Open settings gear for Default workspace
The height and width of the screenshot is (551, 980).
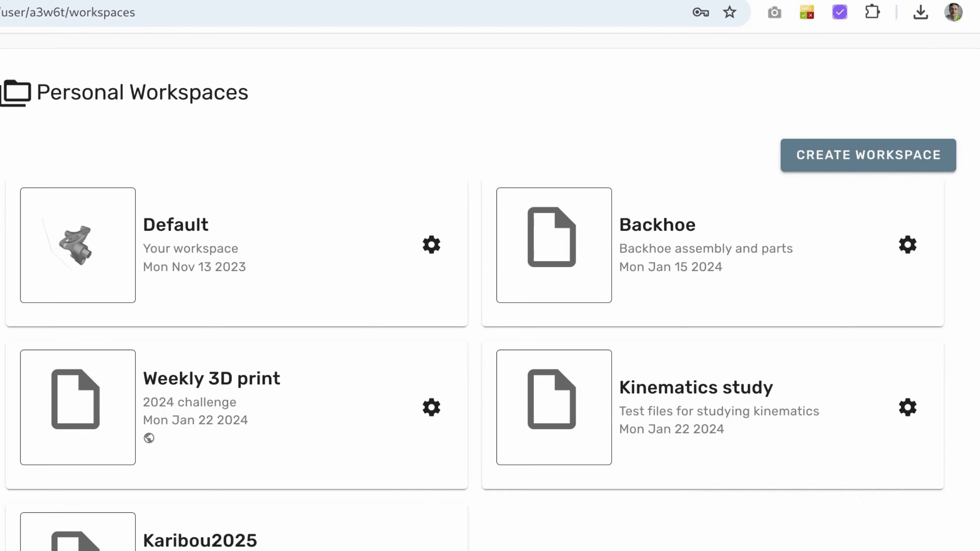point(431,245)
